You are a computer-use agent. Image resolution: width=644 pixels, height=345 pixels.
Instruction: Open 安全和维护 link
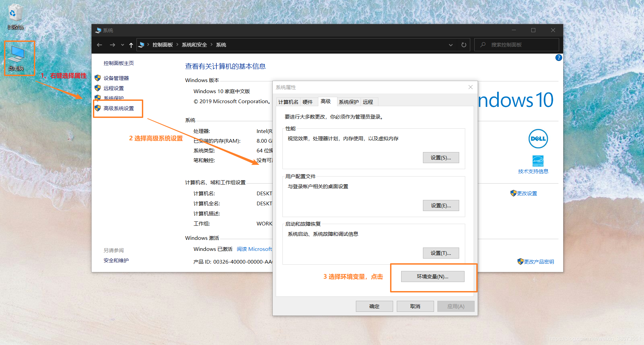(x=116, y=261)
